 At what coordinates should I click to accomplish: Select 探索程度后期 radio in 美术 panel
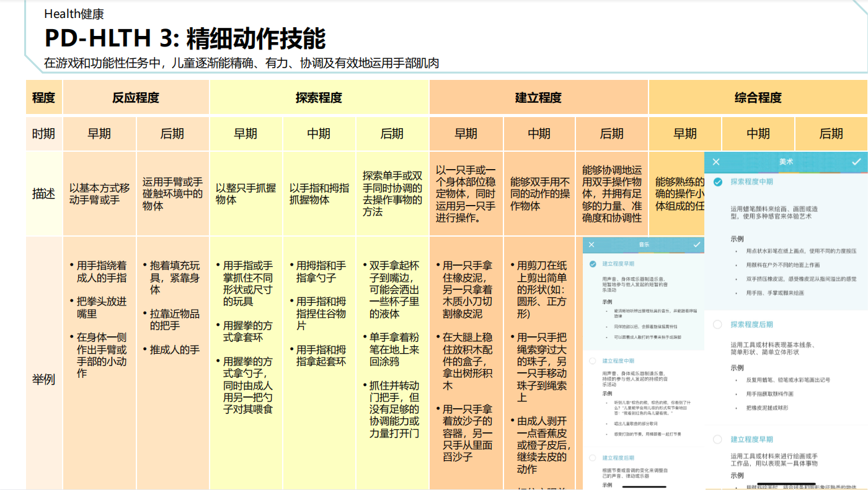click(717, 325)
